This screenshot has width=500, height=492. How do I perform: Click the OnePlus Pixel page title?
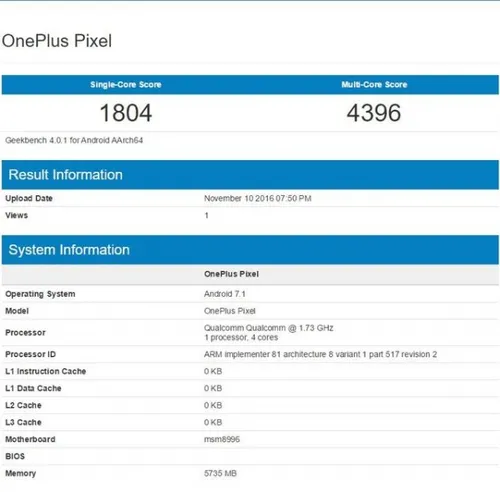tap(57, 41)
